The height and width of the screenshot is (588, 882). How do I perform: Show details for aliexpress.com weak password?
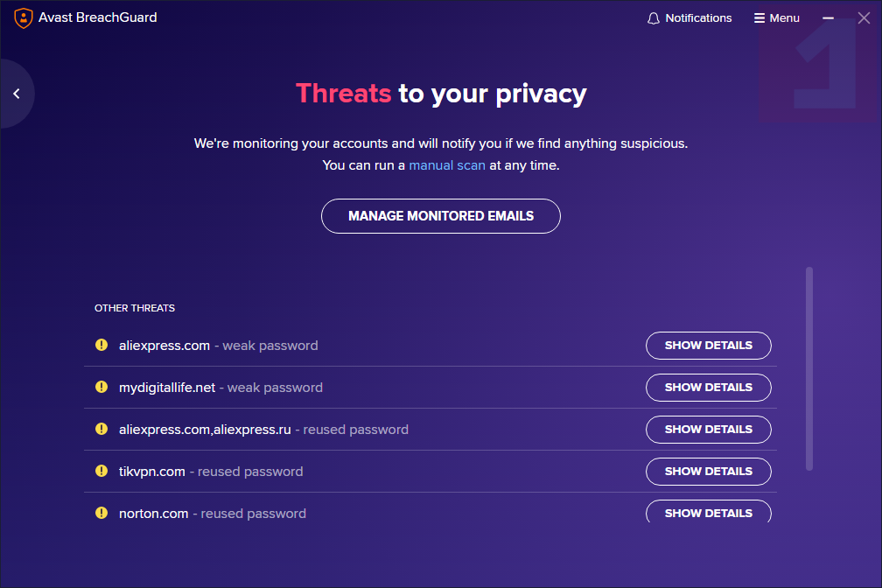(x=708, y=346)
